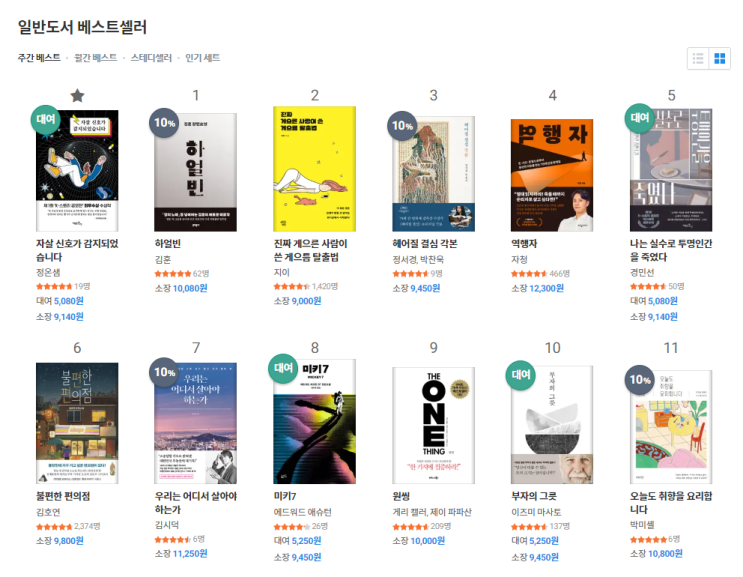This screenshot has height=577, width=743.
Task: Select 주간 베스트 tab
Action: tap(39, 58)
